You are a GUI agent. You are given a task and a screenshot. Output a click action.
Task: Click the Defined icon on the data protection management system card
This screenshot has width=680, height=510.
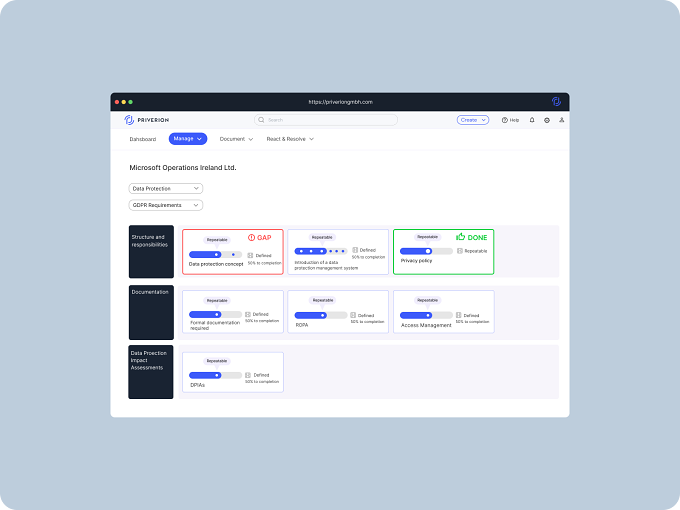[355, 250]
